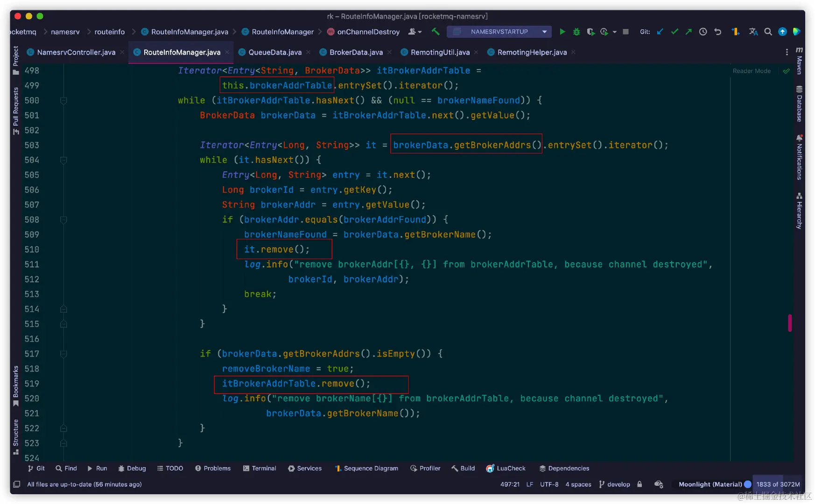Click the colorful plugin logo icon

[797, 32]
